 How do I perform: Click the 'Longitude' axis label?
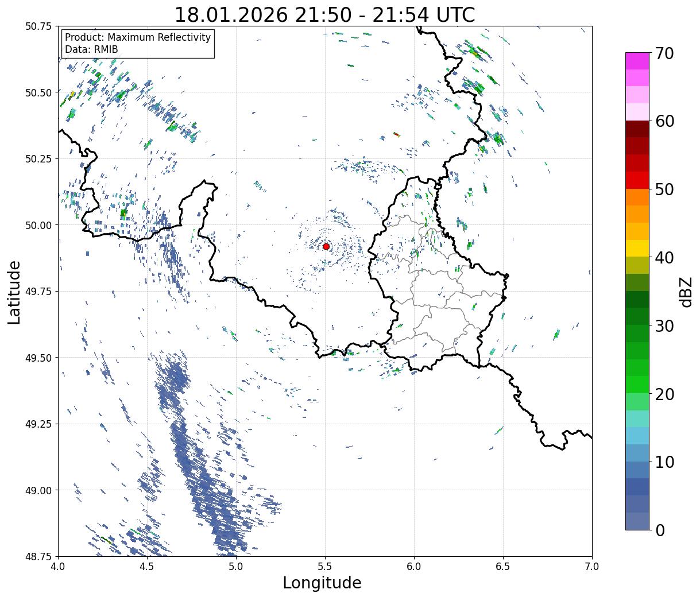[x=322, y=583]
